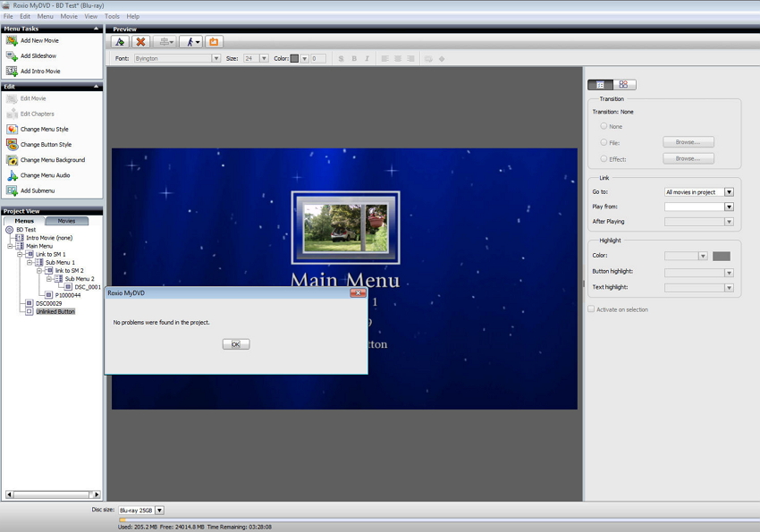Click the Change Menu Audio icon
This screenshot has height=532, width=760.
tap(12, 175)
